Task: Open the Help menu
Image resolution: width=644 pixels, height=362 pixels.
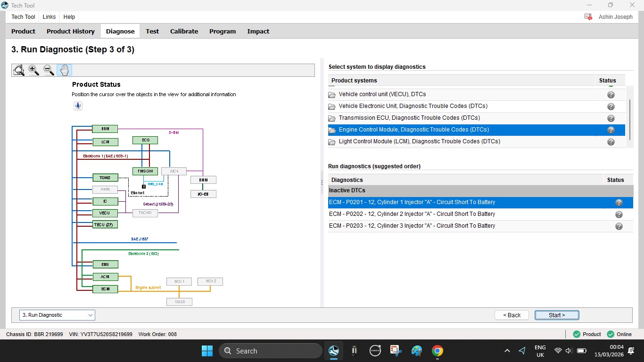Action: click(69, 17)
